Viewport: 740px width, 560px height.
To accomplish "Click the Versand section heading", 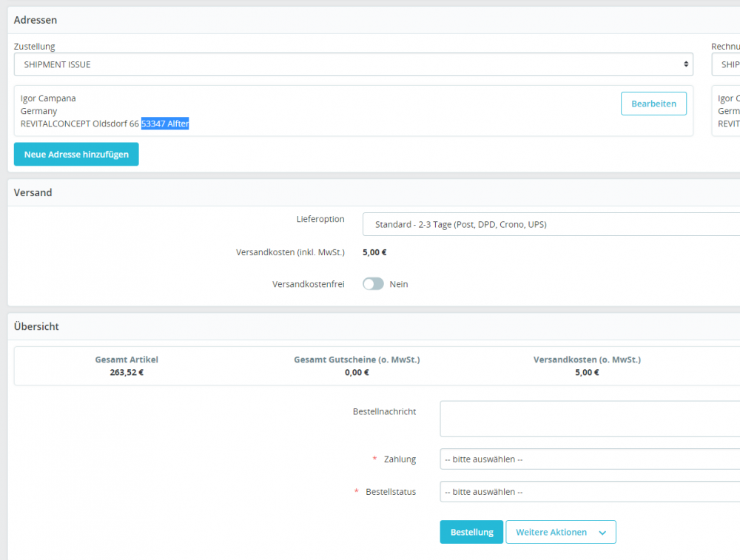I will coord(33,192).
